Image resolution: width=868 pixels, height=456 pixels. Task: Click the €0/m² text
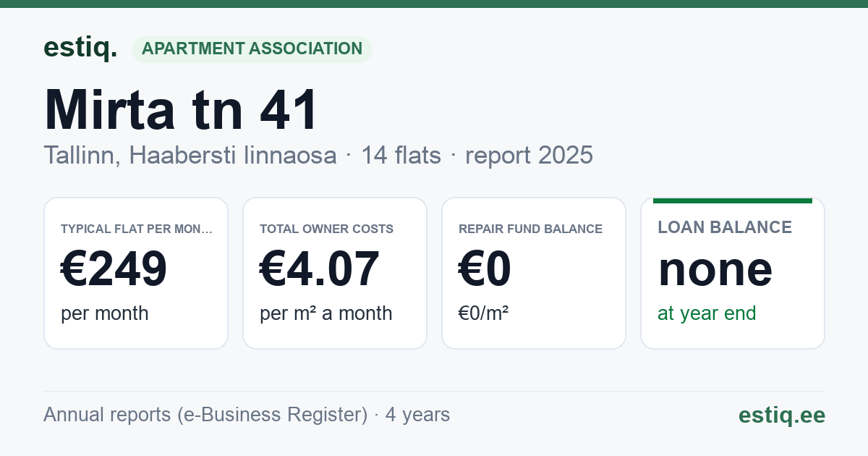point(484,313)
